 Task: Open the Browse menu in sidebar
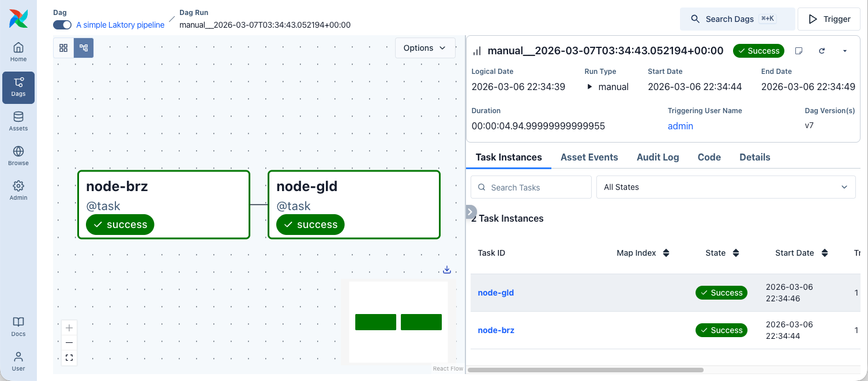pyautogui.click(x=18, y=156)
